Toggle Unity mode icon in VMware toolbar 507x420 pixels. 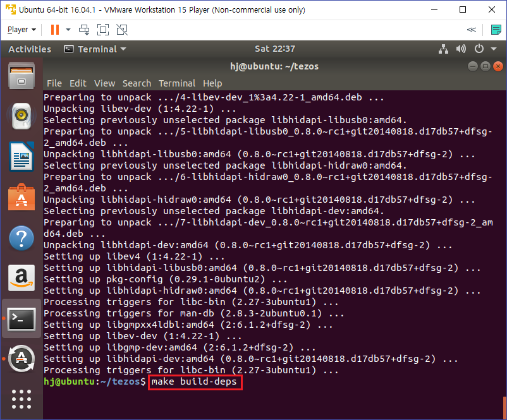[122, 30]
